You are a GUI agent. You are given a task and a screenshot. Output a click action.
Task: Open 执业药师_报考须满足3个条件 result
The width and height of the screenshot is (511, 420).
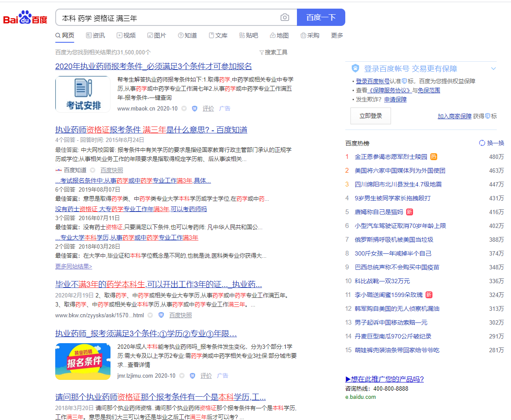pyautogui.click(x=146, y=334)
